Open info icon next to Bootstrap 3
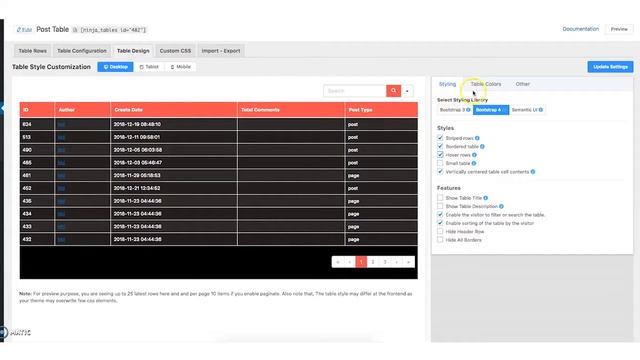The height and width of the screenshot is (360, 640). 468,110
